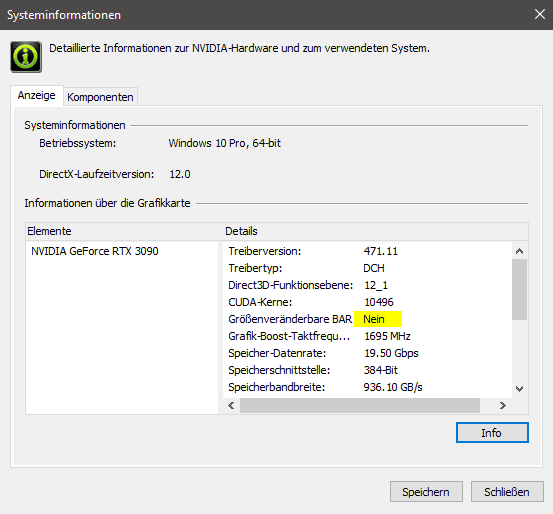Click the details scroll up arrow
553x514 pixels.
pos(519,251)
